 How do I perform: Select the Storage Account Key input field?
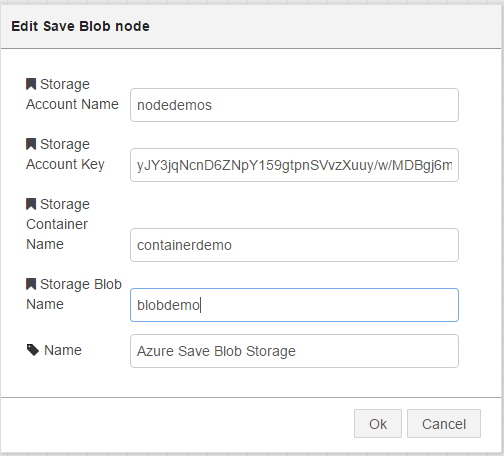pyautogui.click(x=294, y=165)
